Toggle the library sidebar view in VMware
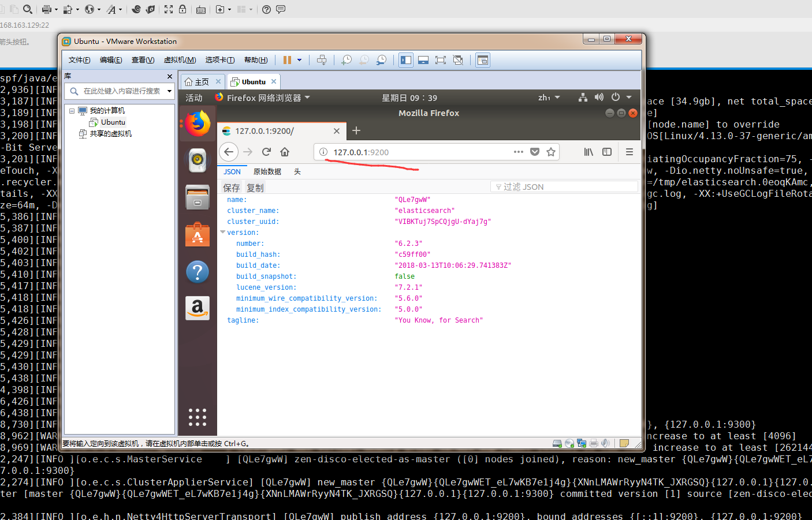Image resolution: width=812 pixels, height=520 pixels. click(x=406, y=60)
